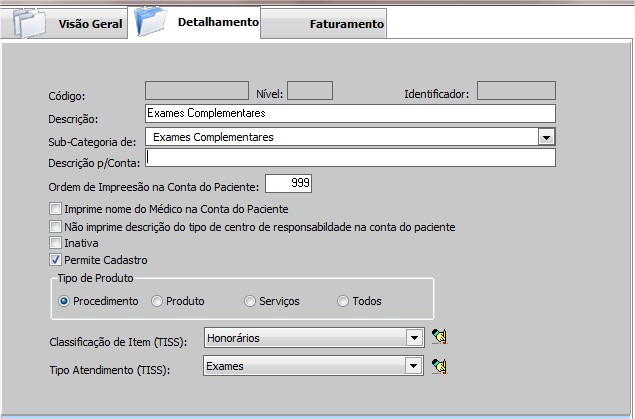Click the folder icon on Visão Geral tab

click(x=29, y=23)
